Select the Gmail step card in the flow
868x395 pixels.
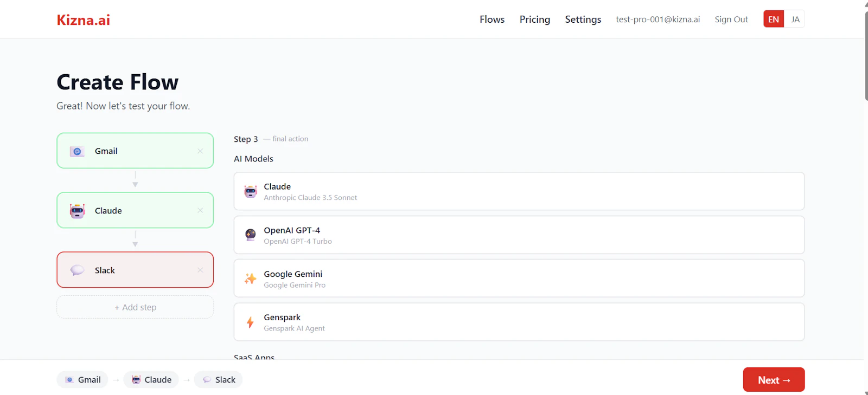[135, 151]
